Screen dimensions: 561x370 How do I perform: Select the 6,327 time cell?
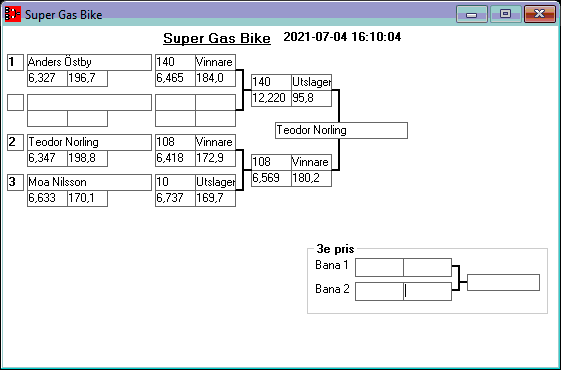point(47,79)
